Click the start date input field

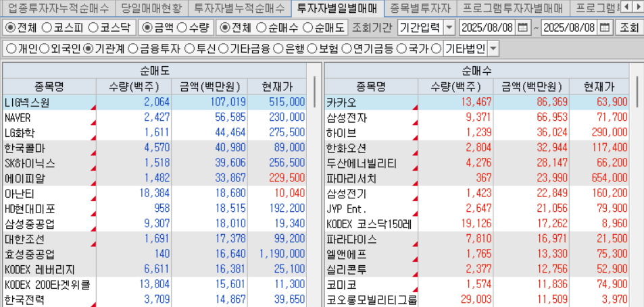click(487, 28)
